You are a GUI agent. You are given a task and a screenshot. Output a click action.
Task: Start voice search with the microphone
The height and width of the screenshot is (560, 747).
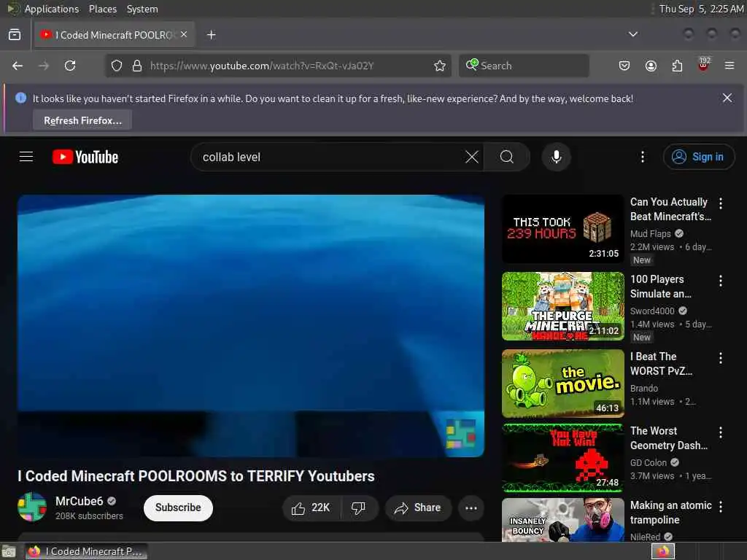point(556,157)
